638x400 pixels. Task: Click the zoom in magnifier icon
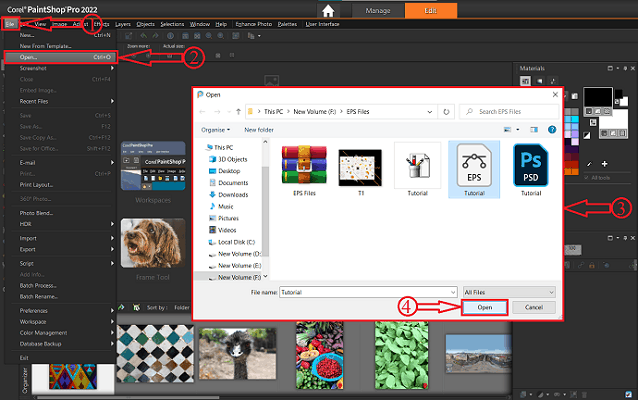221,36
